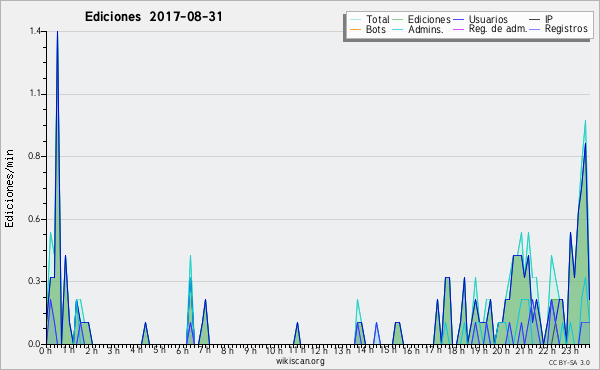Viewport: 600px width, 370px height.
Task: Click the 1.4 value on the y-axis
Action: 35,31
